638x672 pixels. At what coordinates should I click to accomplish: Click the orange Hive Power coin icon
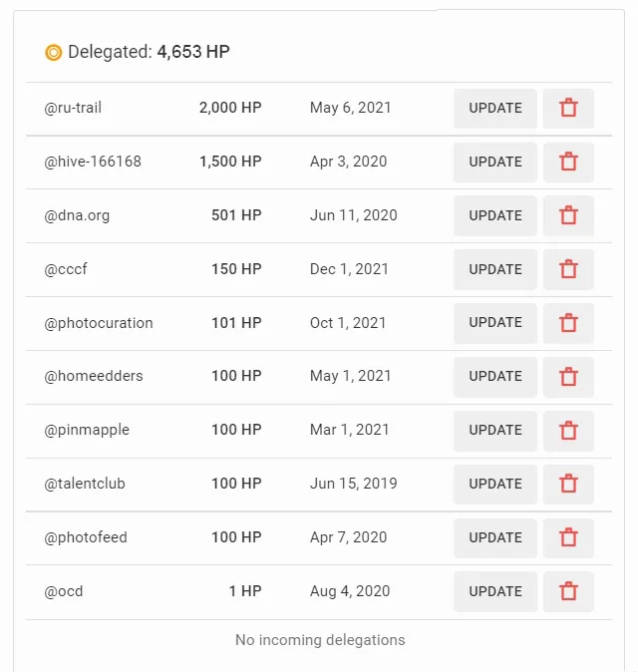(54, 52)
